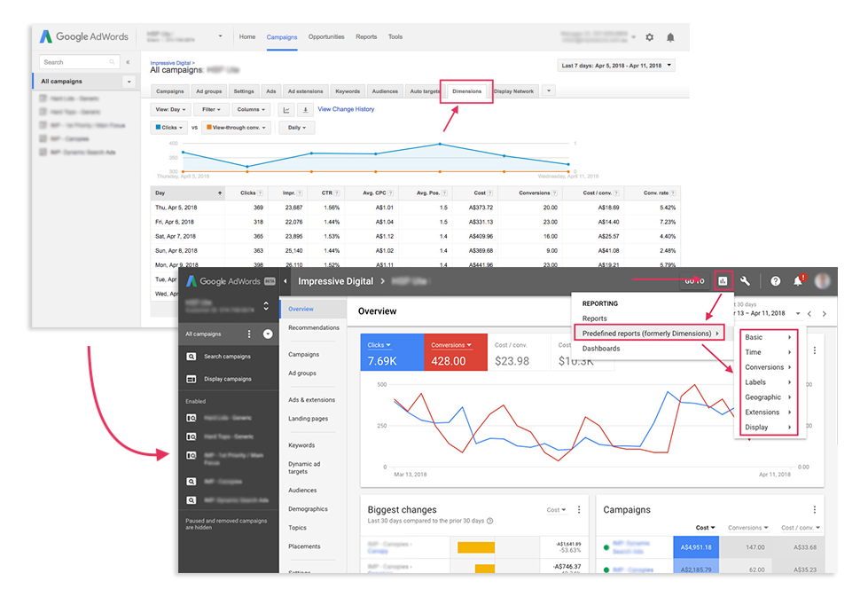Open the Filter dropdown in old AdWords

(211, 110)
